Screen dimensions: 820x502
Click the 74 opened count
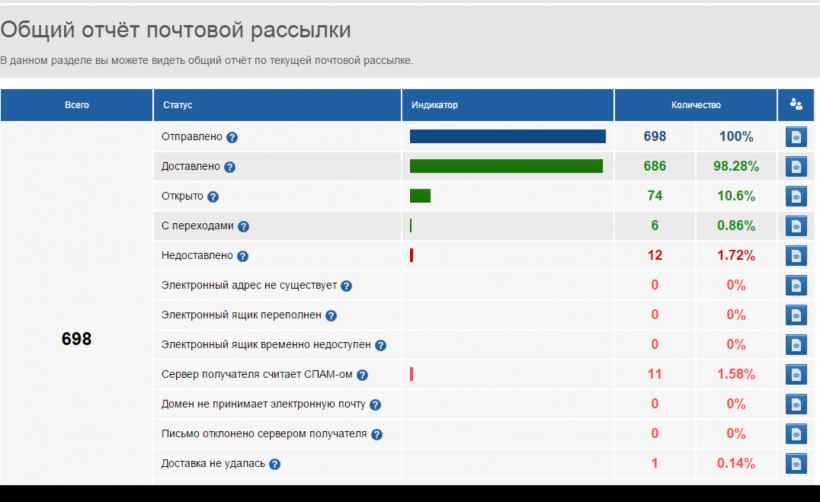(x=655, y=196)
